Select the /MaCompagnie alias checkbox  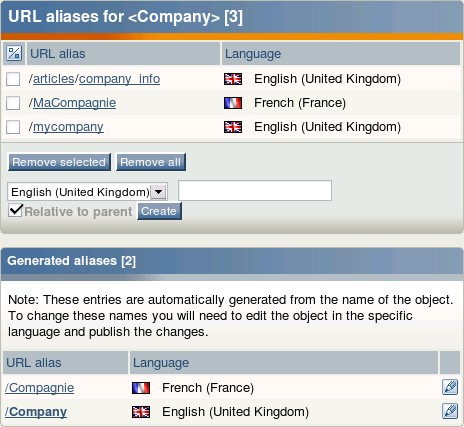pyautogui.click(x=13, y=103)
